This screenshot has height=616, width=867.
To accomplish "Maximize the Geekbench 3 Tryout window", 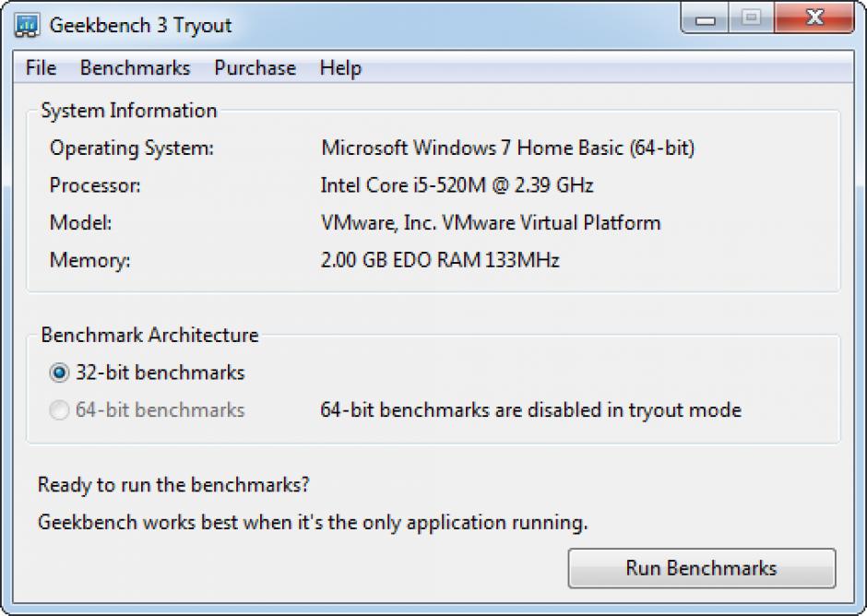I will pos(751,18).
